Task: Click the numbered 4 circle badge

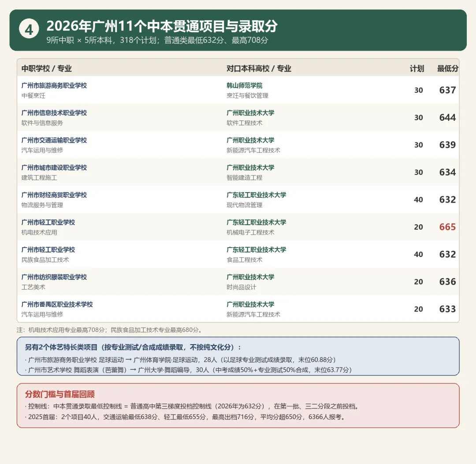Action: click(x=29, y=29)
